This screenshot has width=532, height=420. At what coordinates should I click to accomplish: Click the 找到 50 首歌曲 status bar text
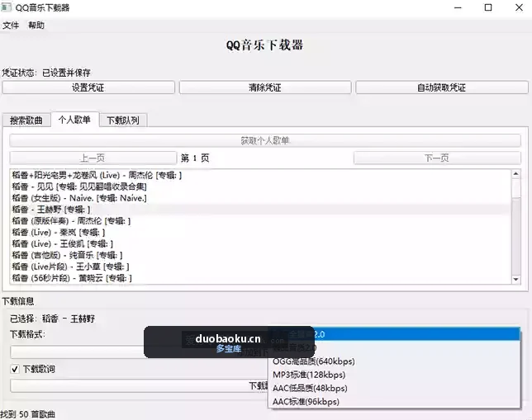coord(27,414)
